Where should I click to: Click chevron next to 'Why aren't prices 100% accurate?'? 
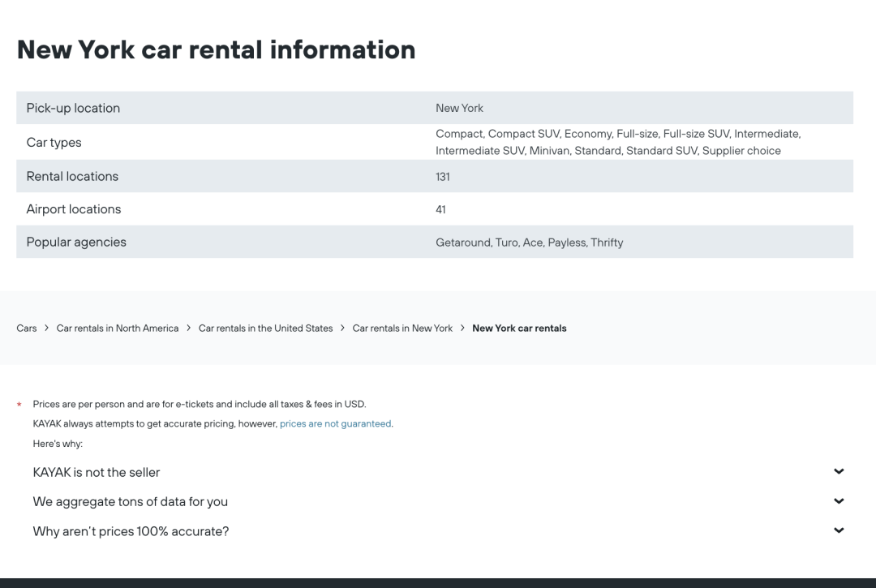pyautogui.click(x=839, y=531)
